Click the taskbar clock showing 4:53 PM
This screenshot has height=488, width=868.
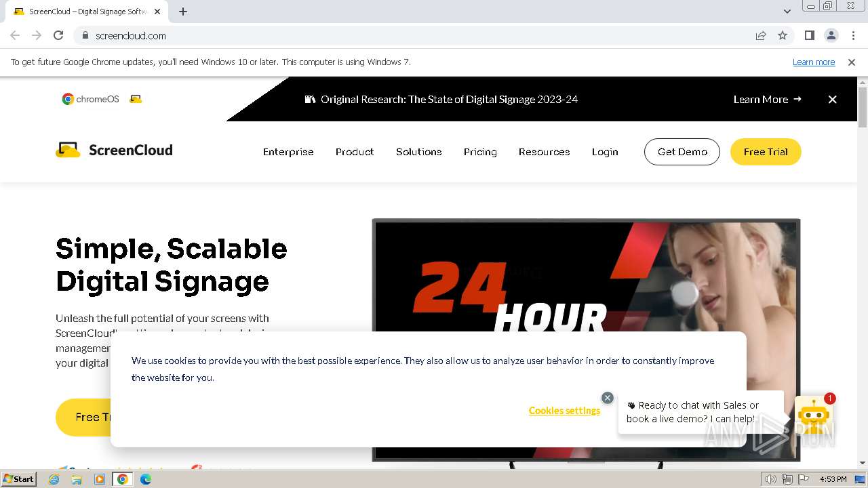(x=833, y=479)
